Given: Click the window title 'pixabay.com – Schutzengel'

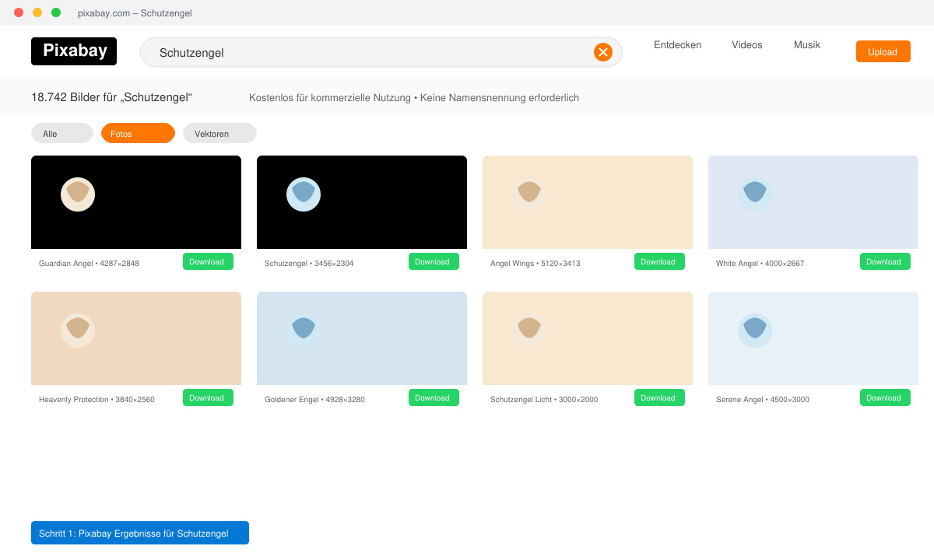Looking at the screenshot, I should pyautogui.click(x=135, y=13).
